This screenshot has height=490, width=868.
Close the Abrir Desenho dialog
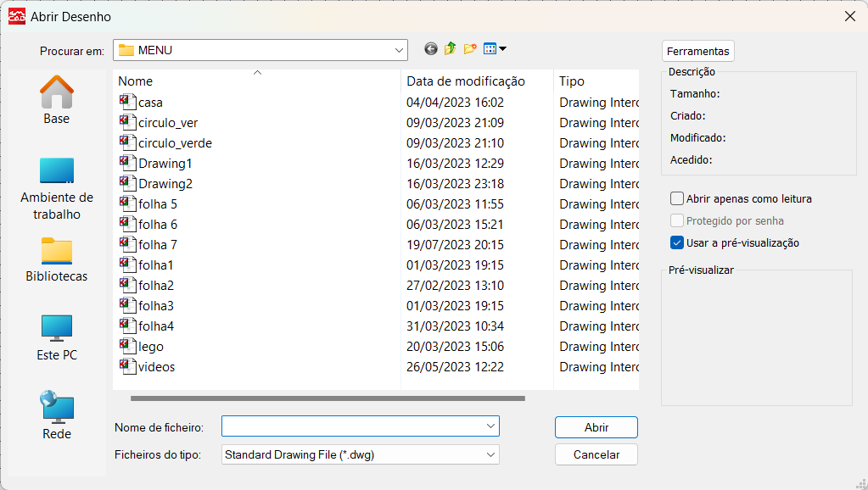click(x=850, y=17)
